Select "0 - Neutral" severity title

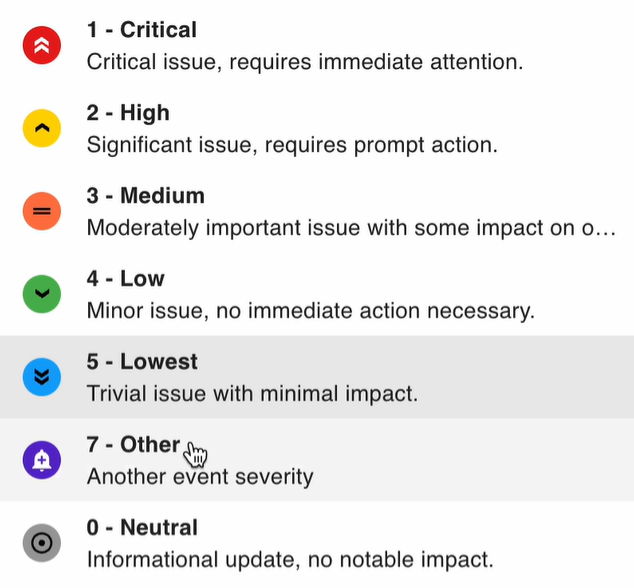[142, 528]
